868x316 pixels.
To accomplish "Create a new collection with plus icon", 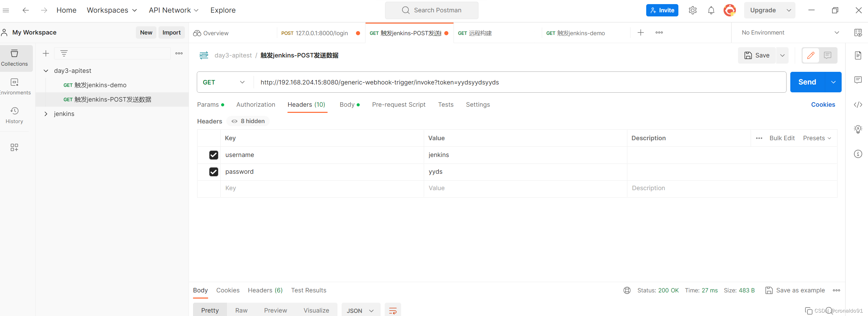I will 46,53.
